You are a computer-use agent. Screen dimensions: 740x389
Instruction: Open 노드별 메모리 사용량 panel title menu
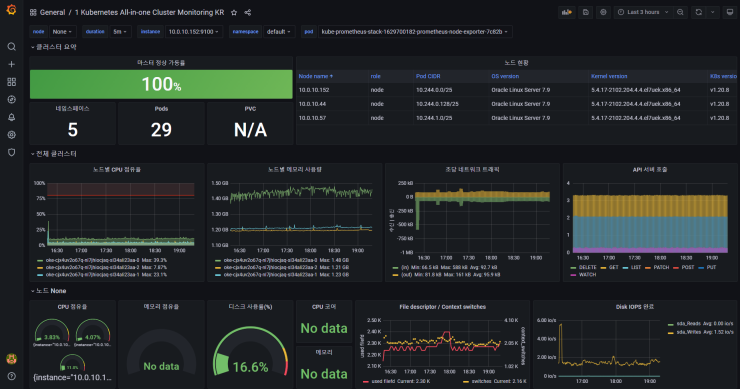pyautogui.click(x=294, y=169)
